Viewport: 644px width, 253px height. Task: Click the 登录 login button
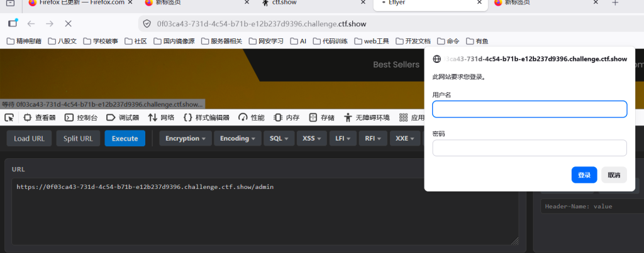coord(584,175)
